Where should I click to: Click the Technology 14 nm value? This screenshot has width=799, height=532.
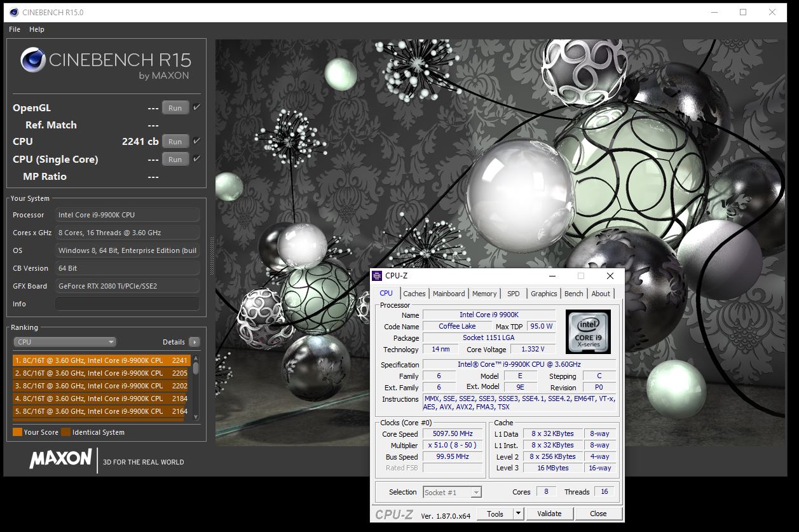440,349
